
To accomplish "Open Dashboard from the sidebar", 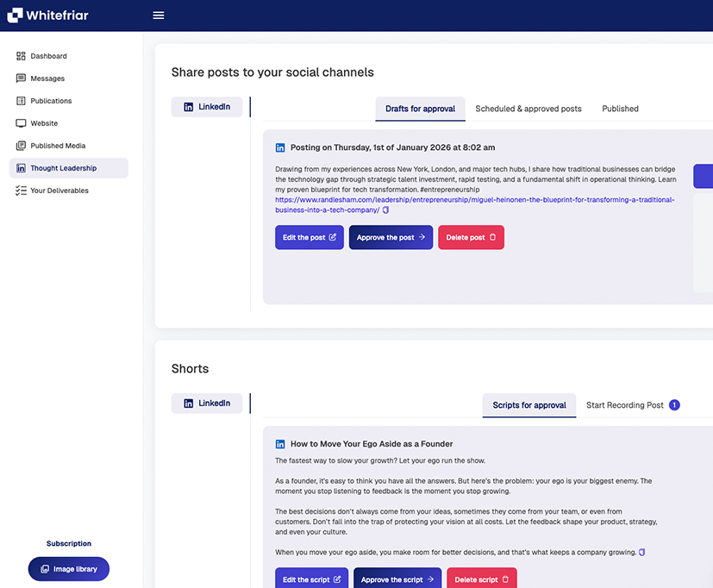I will 48,56.
